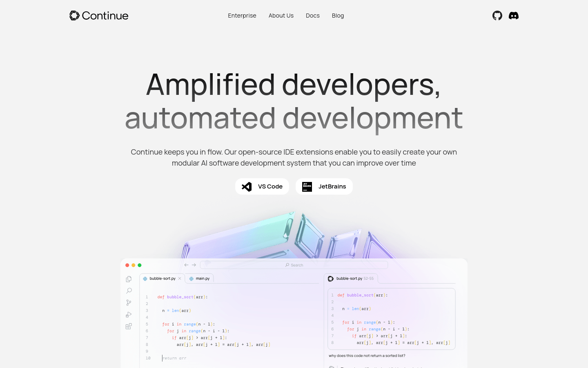Image resolution: width=588 pixels, height=368 pixels.
Task: Click the Python icon on main.py tab
Action: point(191,278)
